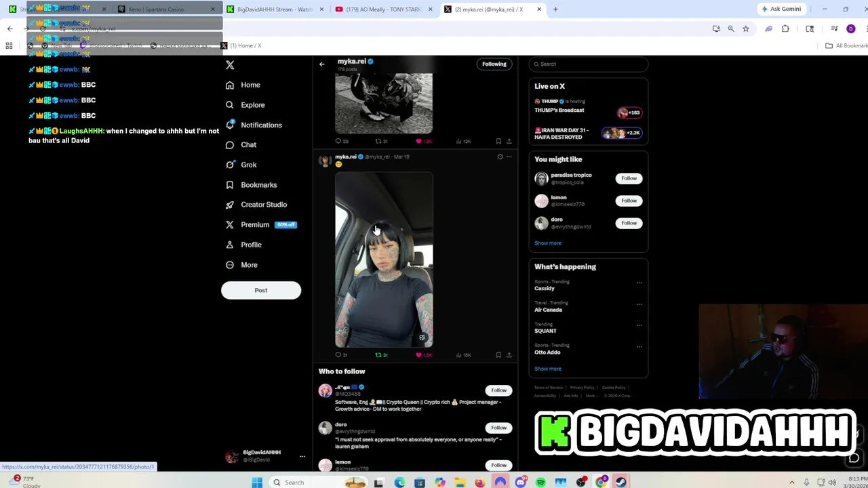
Task: Click the Post button
Action: pos(261,290)
